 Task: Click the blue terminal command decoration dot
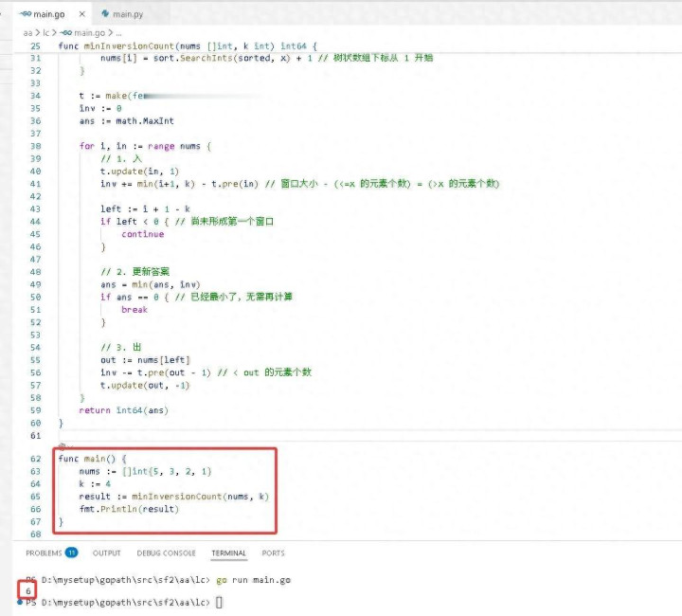pyautogui.click(x=19, y=602)
